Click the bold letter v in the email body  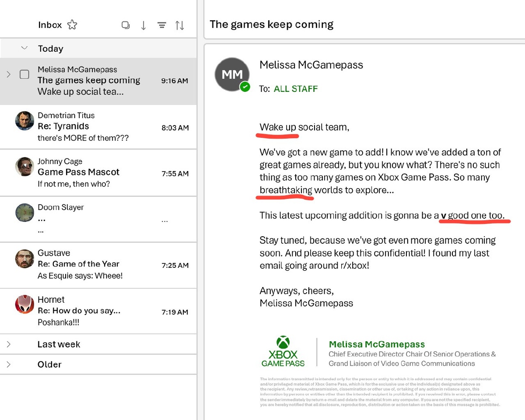point(444,216)
